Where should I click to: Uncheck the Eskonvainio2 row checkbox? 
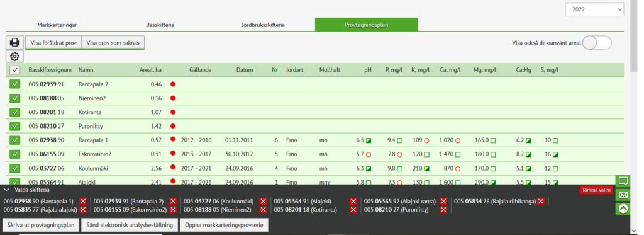[x=15, y=154]
